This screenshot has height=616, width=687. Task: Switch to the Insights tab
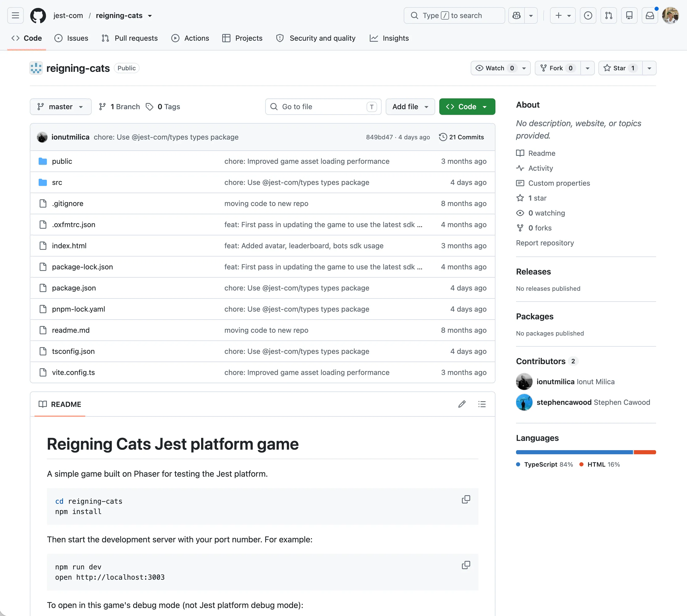click(x=389, y=38)
